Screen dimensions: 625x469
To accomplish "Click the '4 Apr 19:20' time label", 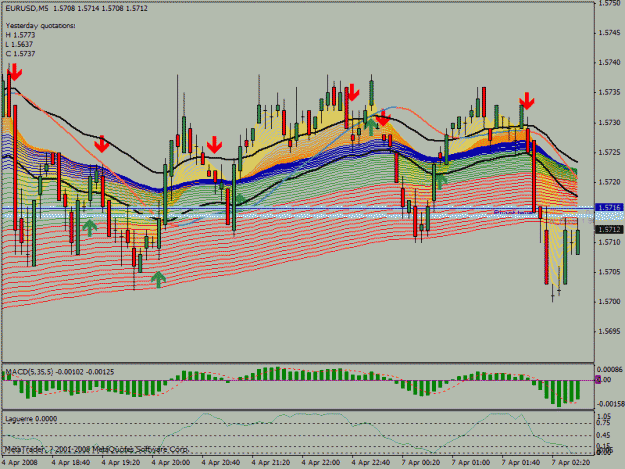I will click(120, 463).
